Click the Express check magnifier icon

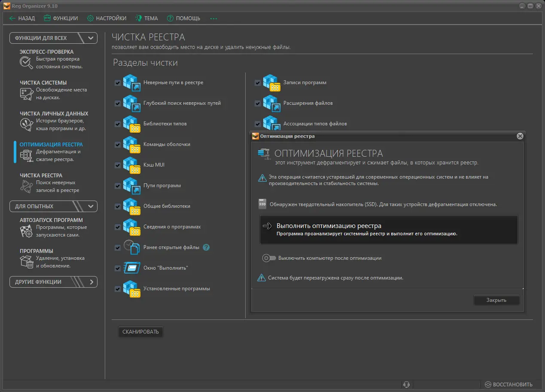(26, 63)
